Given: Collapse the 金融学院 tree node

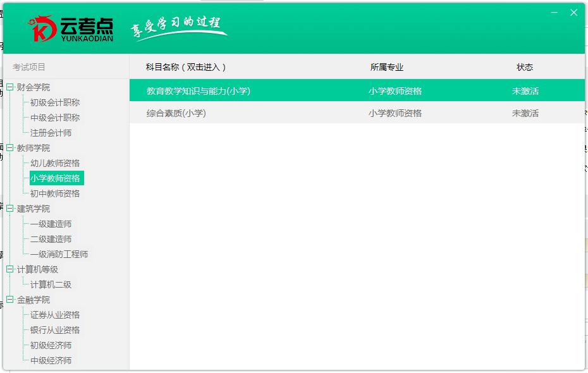Looking at the screenshot, I should tap(10, 300).
